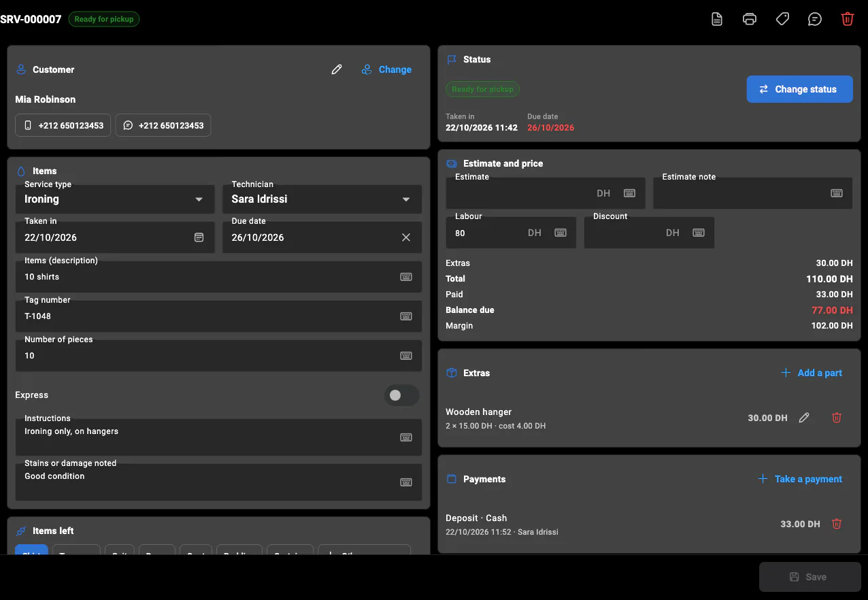Select the customer name Mia Robinson

point(46,99)
